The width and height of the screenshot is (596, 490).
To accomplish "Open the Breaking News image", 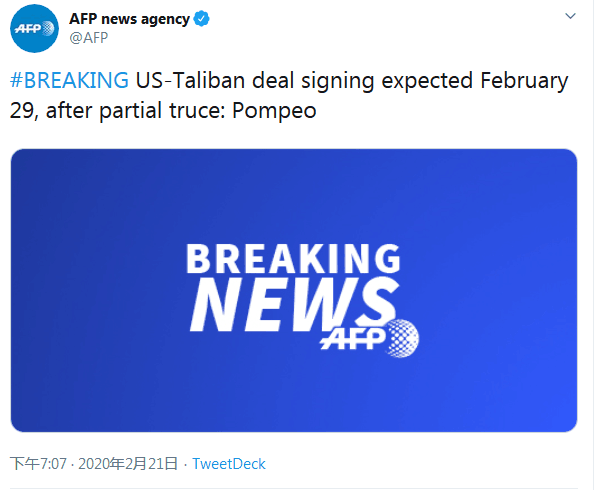I will [294, 290].
